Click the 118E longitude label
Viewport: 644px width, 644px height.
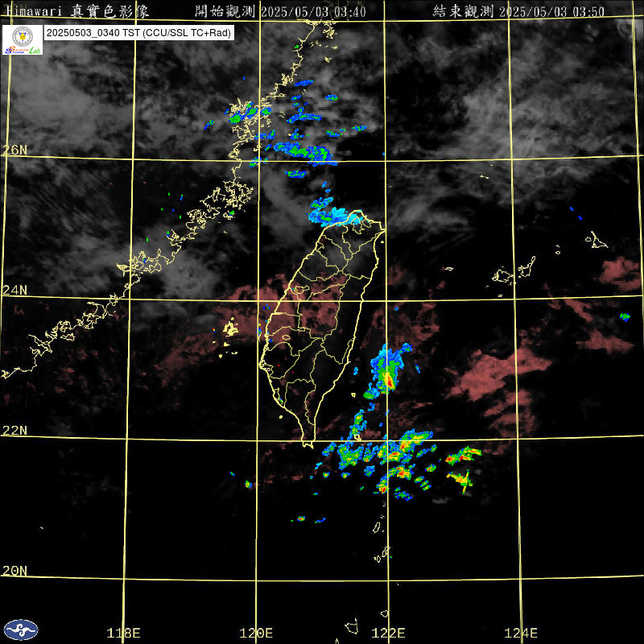[x=123, y=633]
